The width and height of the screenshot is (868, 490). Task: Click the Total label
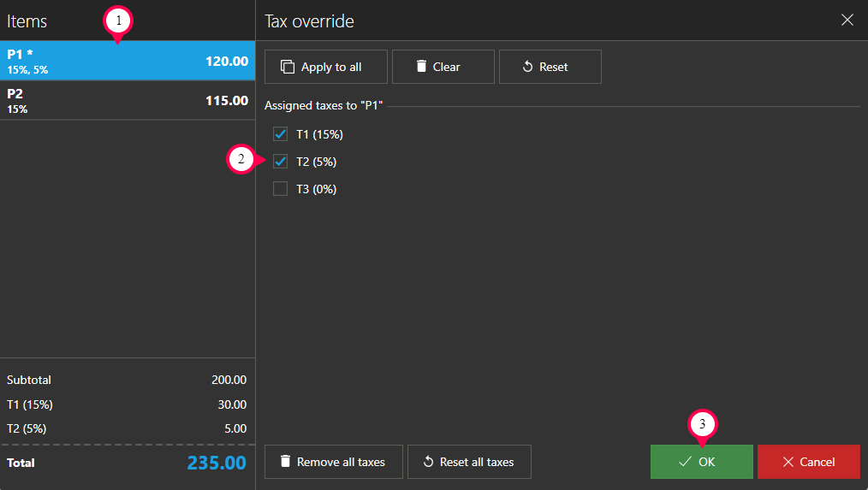tap(21, 463)
